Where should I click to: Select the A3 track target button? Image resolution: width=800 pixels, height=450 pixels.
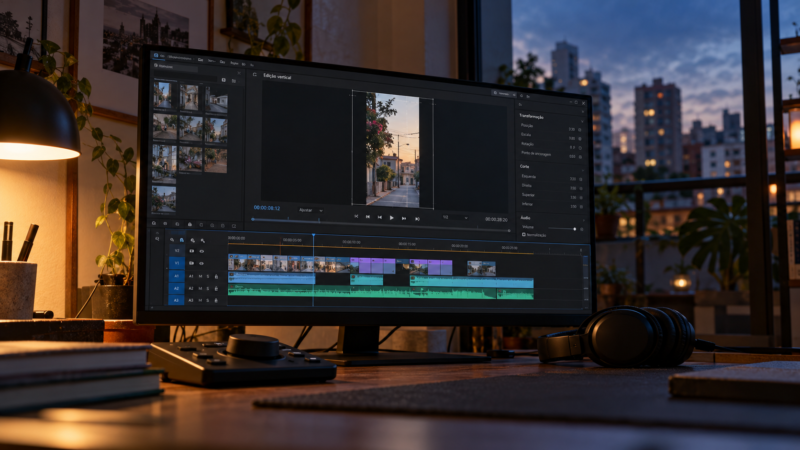[x=176, y=300]
